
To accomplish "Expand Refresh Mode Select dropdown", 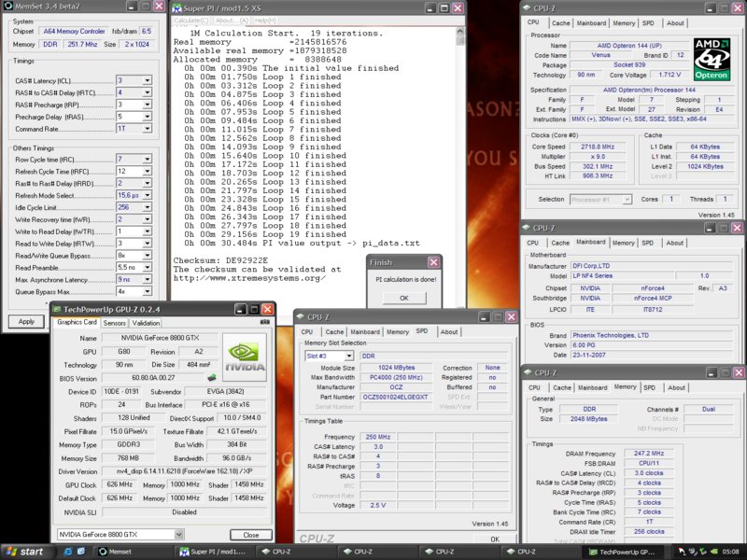I will click(148, 195).
